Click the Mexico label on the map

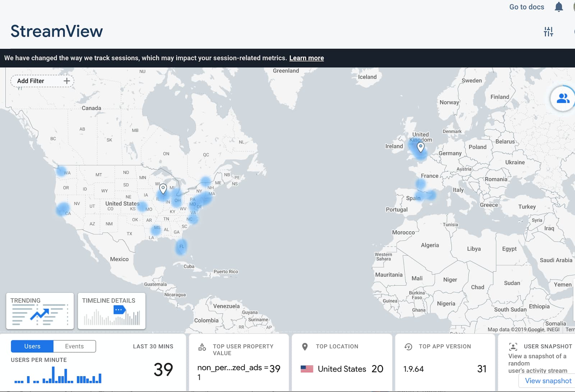tap(119, 259)
